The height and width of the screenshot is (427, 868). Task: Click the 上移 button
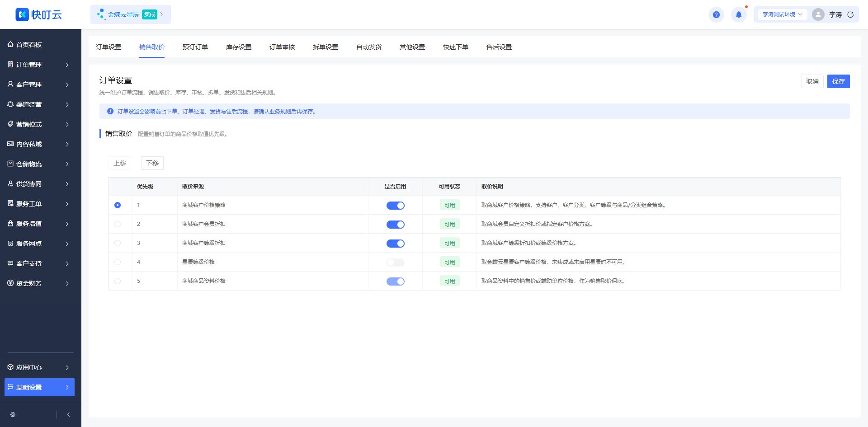tap(120, 163)
